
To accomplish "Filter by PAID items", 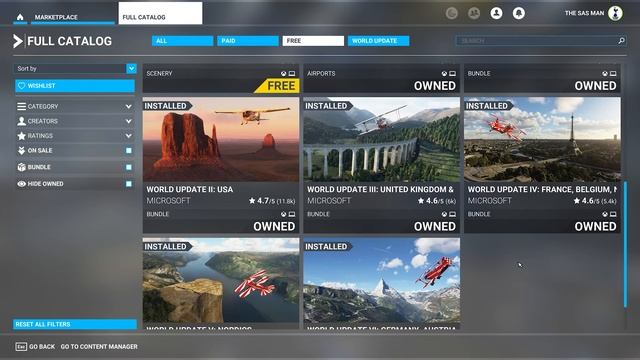I will 248,41.
